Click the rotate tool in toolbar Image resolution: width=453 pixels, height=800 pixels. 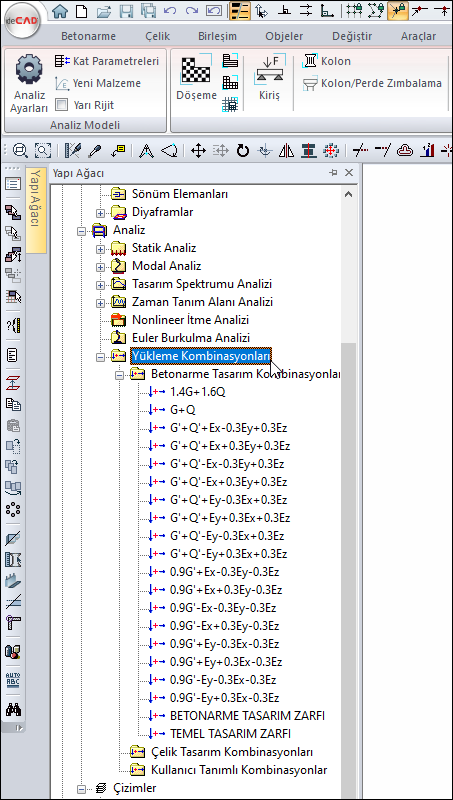243,151
